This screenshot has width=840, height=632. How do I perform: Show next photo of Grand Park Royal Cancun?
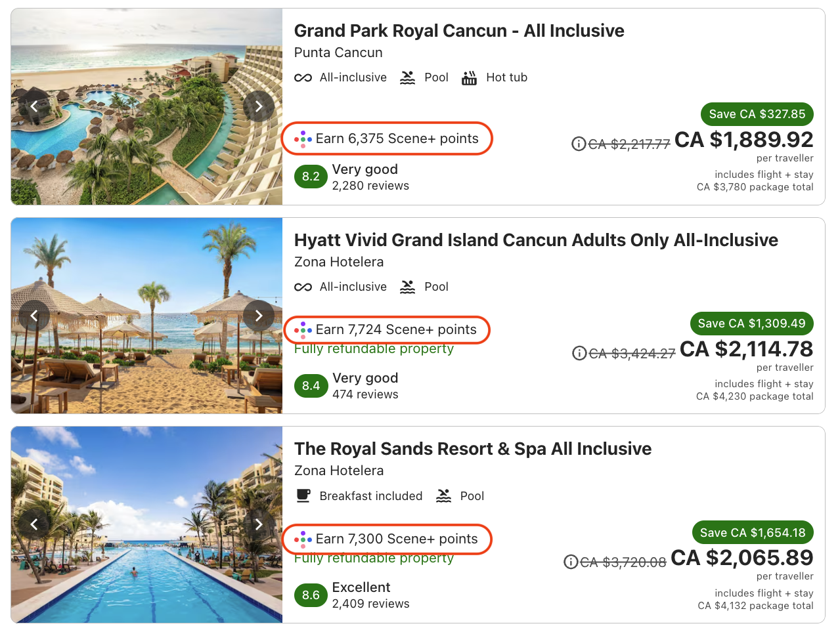(259, 106)
